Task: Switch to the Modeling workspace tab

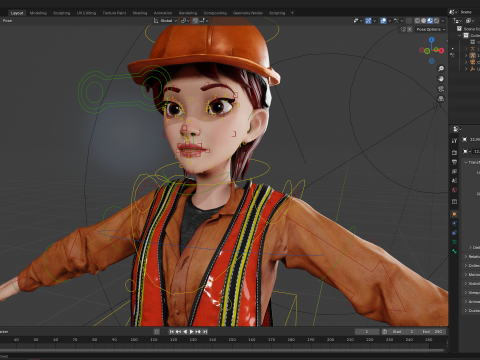Action: click(38, 13)
